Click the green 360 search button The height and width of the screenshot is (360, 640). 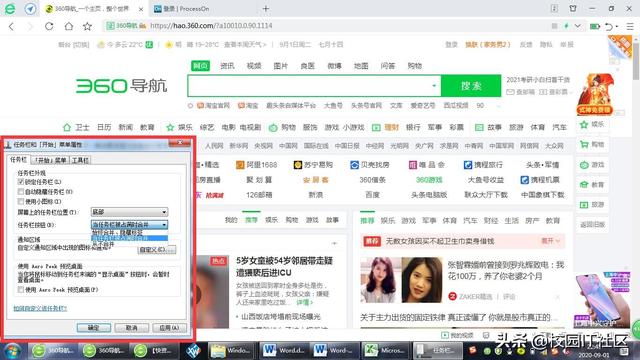(x=471, y=86)
